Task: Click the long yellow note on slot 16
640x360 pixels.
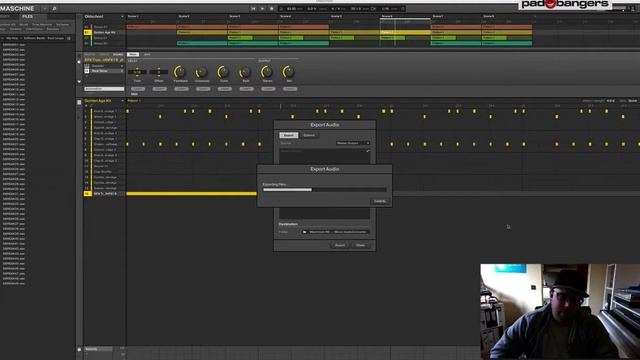Action: [191, 193]
